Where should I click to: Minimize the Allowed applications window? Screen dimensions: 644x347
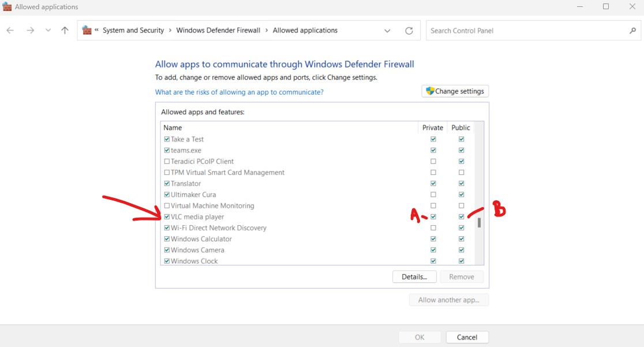580,6
